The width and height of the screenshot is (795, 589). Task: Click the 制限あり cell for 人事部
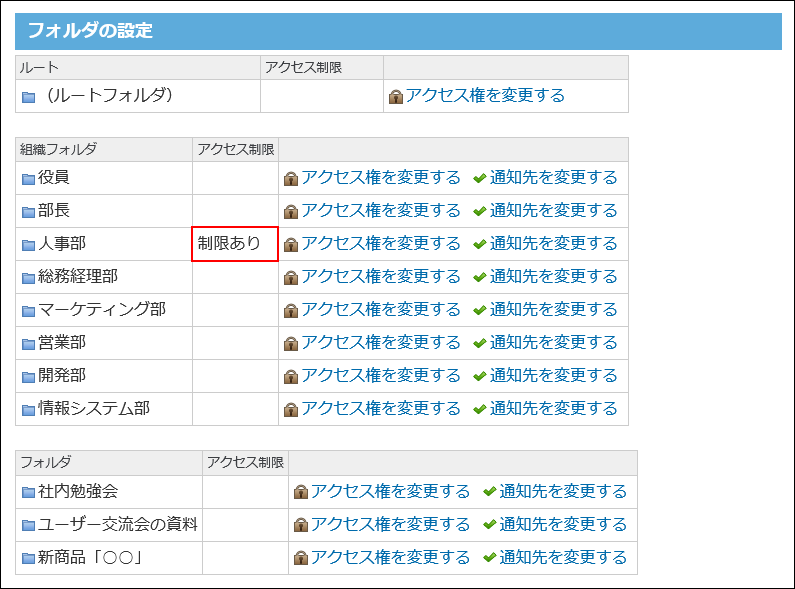tap(234, 244)
